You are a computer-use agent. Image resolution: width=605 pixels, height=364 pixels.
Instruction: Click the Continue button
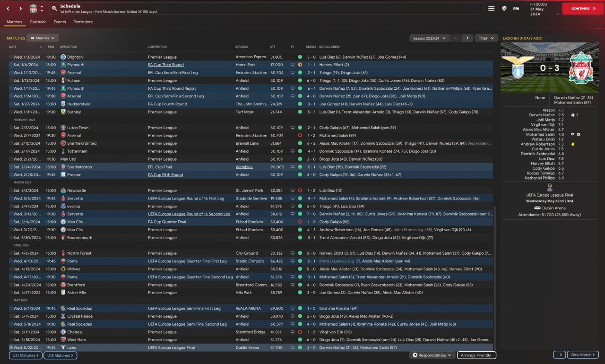tap(583, 9)
